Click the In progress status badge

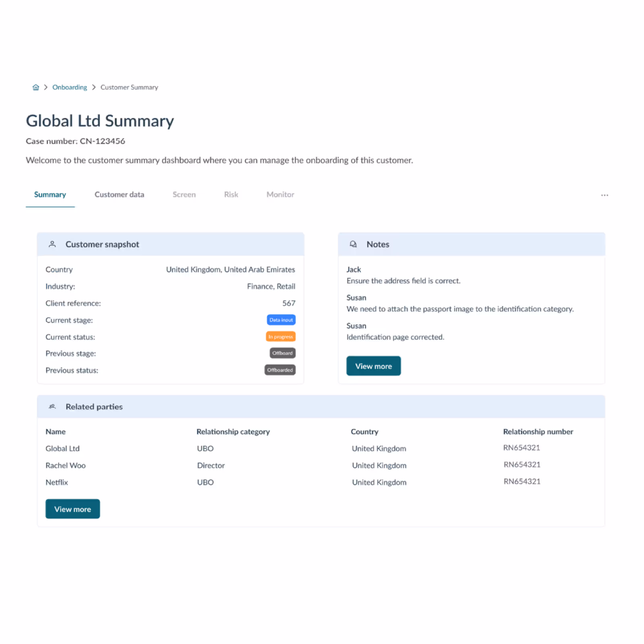pos(281,336)
